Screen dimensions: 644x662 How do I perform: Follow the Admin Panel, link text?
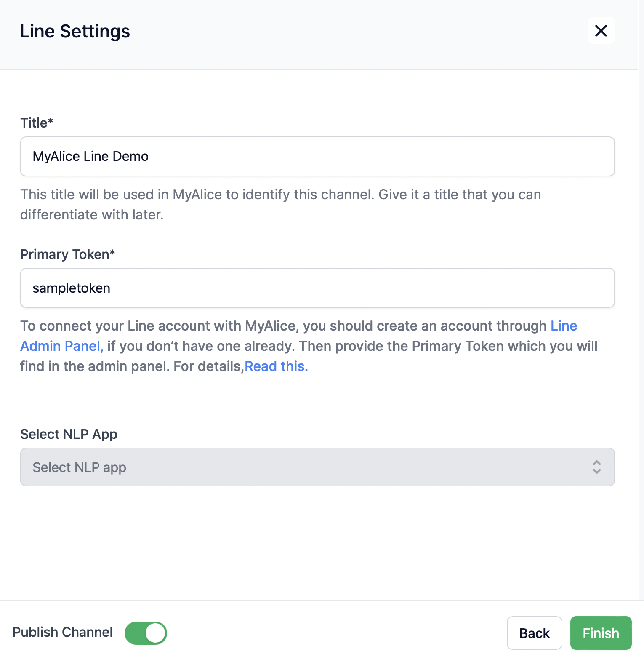pos(61,346)
